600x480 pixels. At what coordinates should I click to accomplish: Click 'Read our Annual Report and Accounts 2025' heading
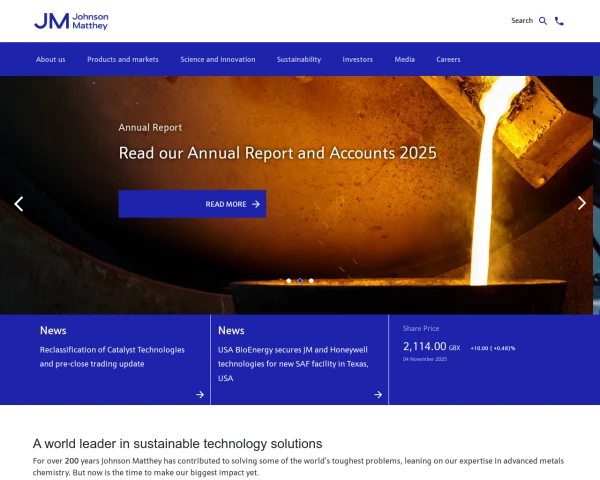277,153
